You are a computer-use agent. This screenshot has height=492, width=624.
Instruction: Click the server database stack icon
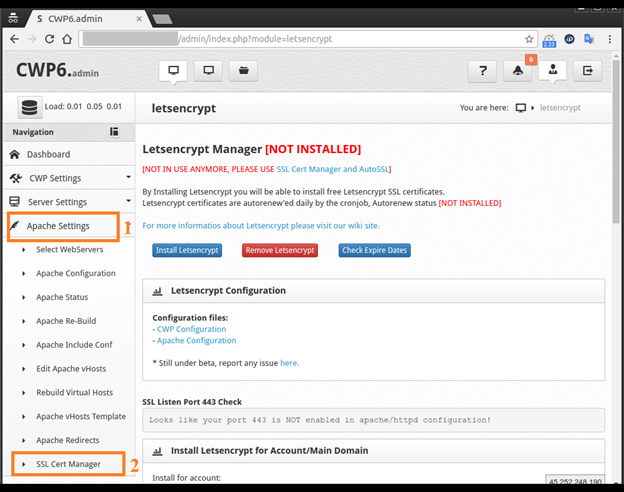pos(29,107)
